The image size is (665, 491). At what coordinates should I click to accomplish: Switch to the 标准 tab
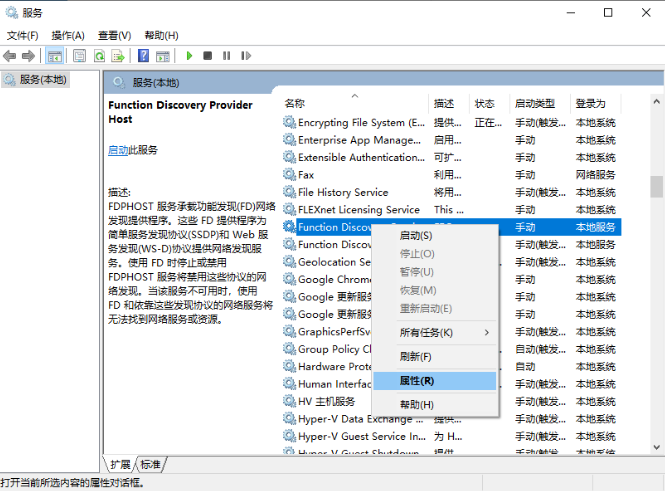151,465
